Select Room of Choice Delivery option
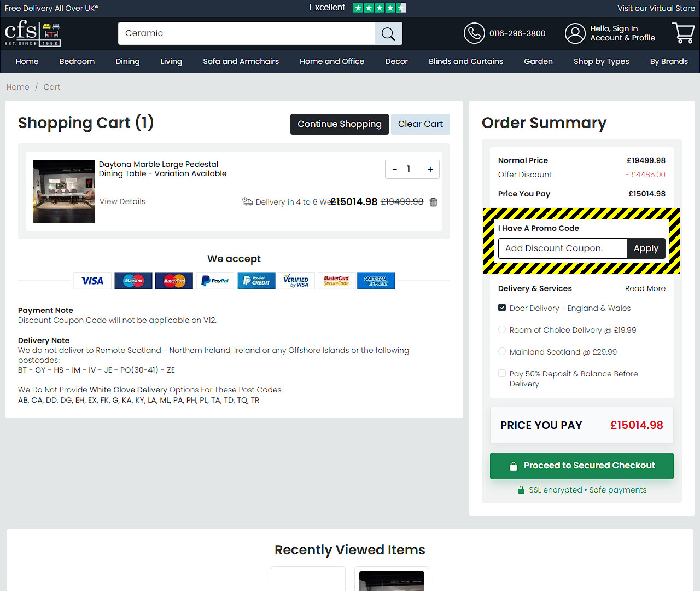The height and width of the screenshot is (591, 700). [x=502, y=330]
